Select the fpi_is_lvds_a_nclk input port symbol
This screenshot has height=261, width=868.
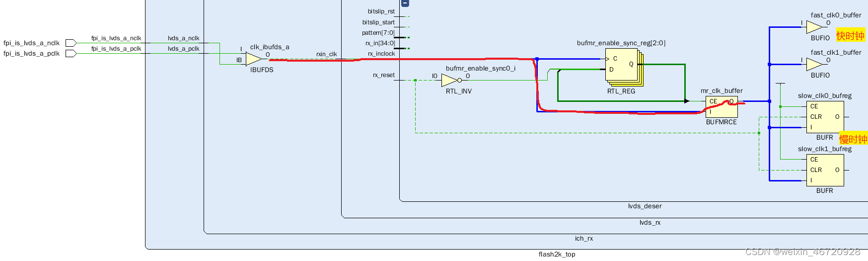pos(71,43)
